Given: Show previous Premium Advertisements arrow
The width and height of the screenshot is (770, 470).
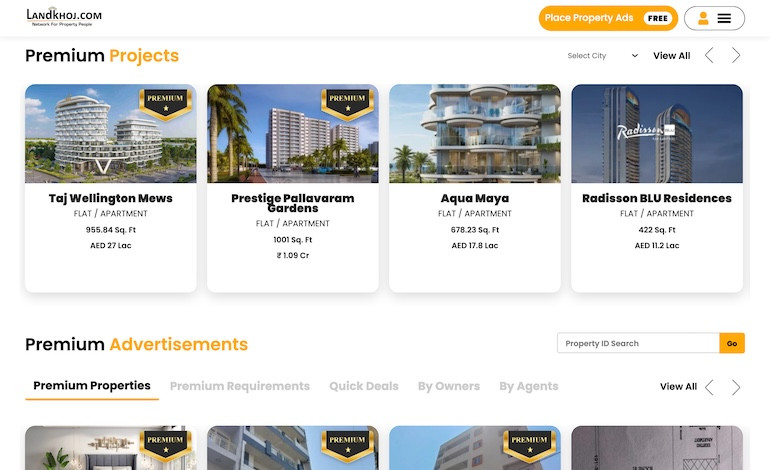Looking at the screenshot, I should pos(709,387).
